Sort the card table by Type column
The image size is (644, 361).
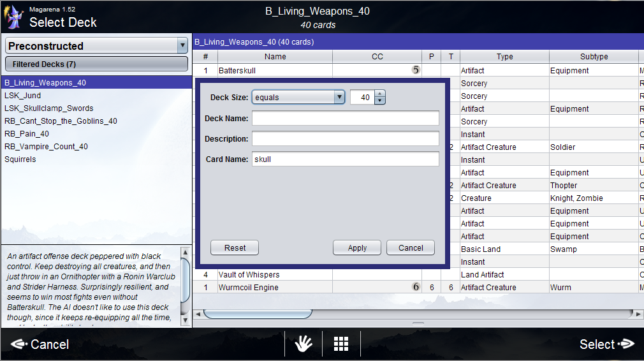[x=504, y=57]
